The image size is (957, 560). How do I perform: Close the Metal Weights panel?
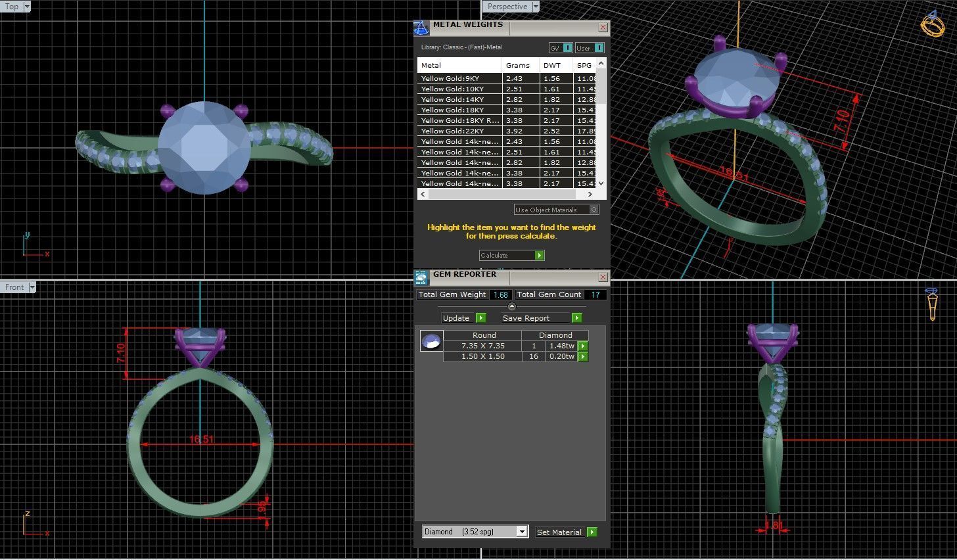click(x=603, y=28)
